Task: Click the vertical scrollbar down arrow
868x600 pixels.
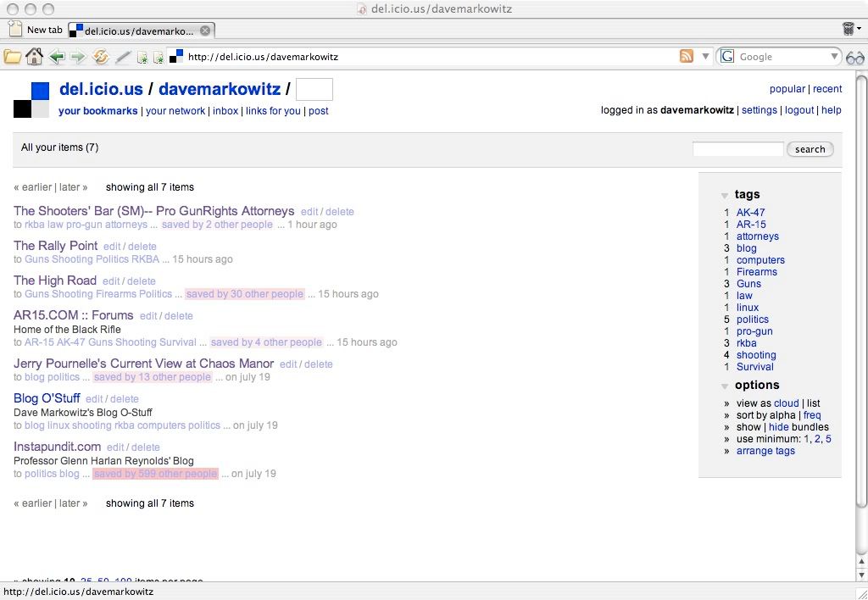Action: (861, 574)
